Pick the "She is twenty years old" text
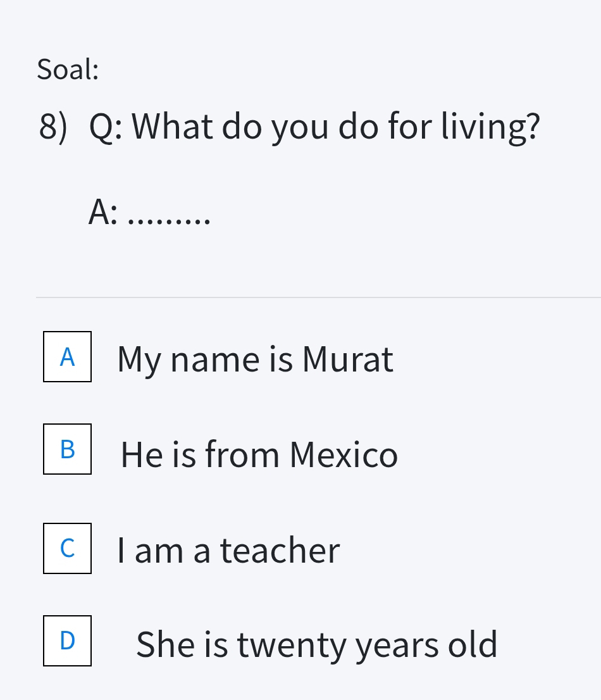This screenshot has width=601, height=700. coord(316,645)
